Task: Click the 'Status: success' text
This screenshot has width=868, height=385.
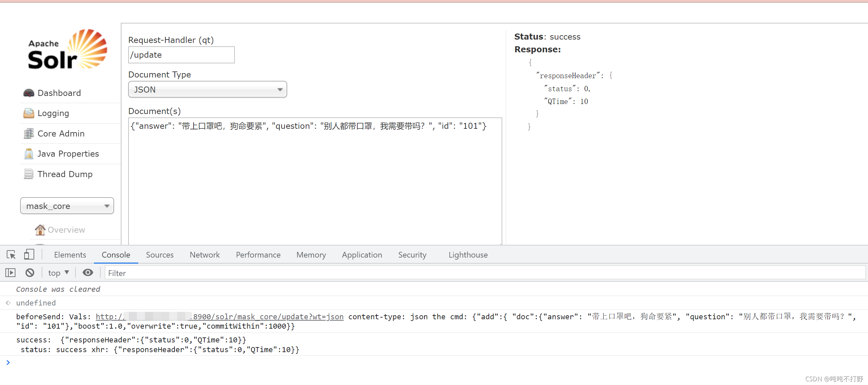Action: (x=547, y=37)
